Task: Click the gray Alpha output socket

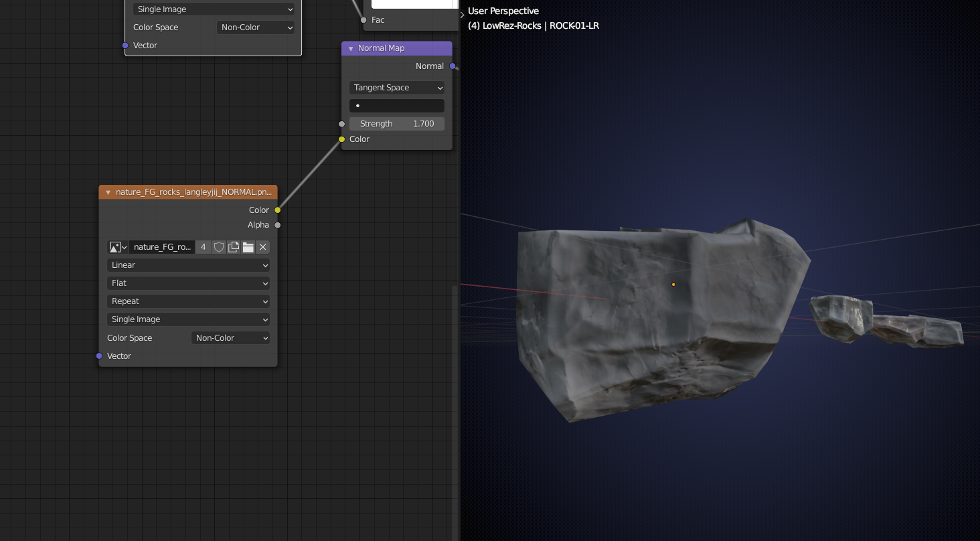Action: (x=278, y=225)
